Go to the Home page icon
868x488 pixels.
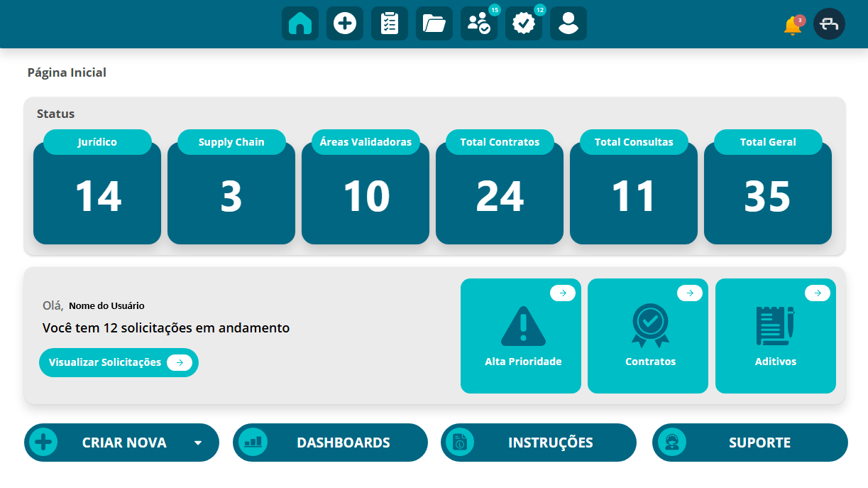click(300, 23)
